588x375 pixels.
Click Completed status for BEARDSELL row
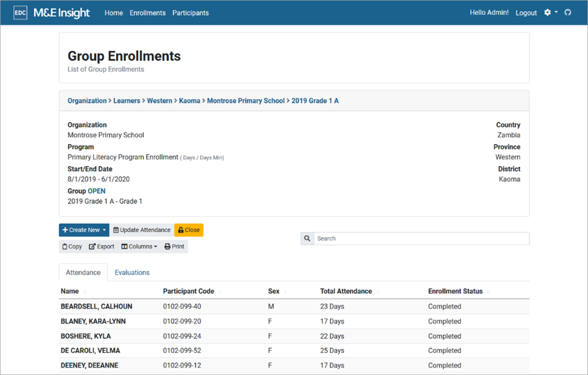[x=445, y=306]
